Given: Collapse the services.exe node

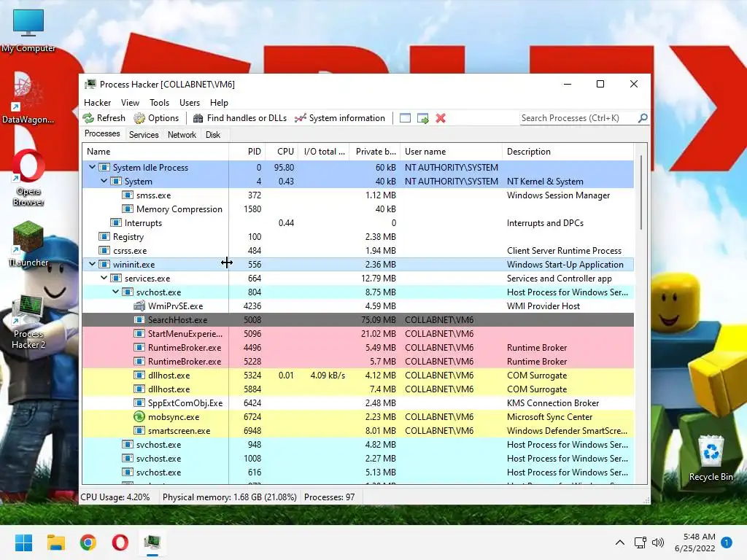Looking at the screenshot, I should (x=104, y=278).
